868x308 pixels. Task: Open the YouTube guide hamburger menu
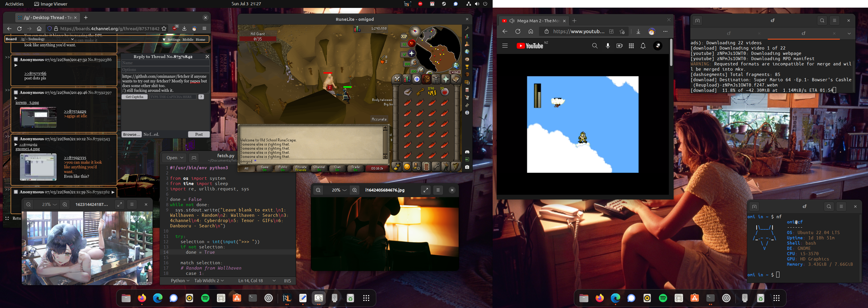coord(505,46)
